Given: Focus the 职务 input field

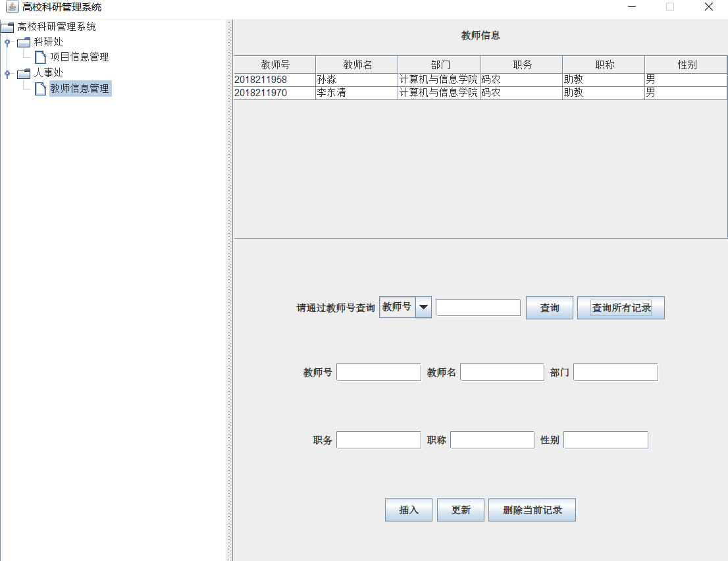Looking at the screenshot, I should click(379, 440).
